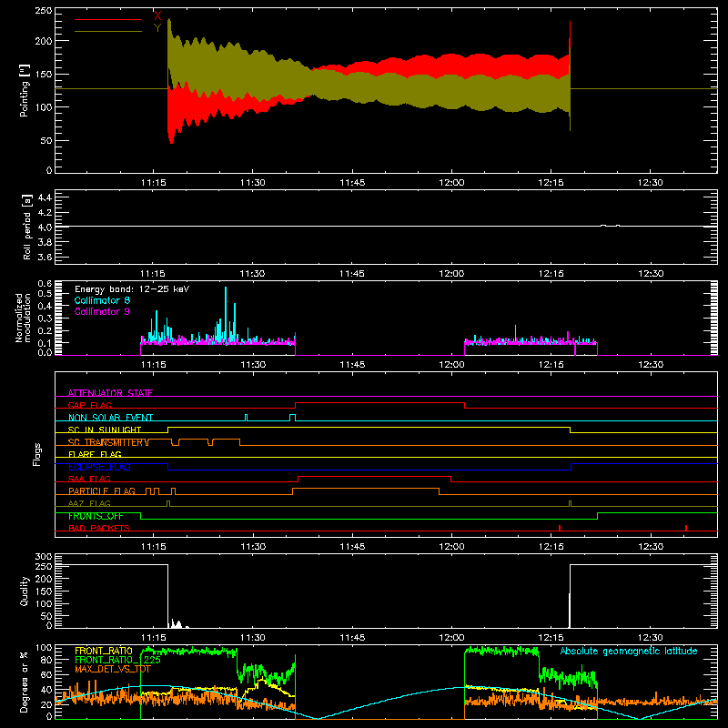The height and width of the screenshot is (728, 728).
Task: Click the red X legend line
Action: (x=107, y=19)
